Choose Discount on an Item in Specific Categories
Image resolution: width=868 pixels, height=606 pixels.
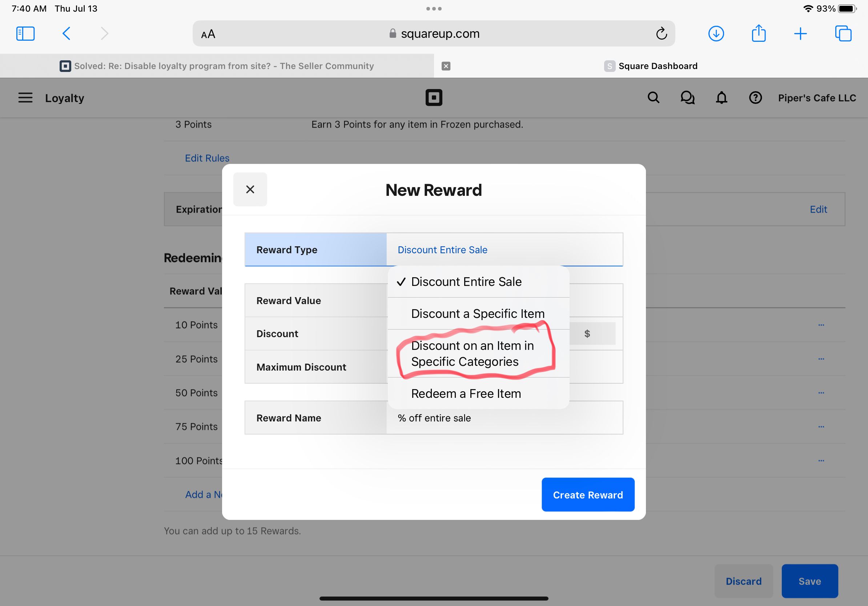point(478,353)
